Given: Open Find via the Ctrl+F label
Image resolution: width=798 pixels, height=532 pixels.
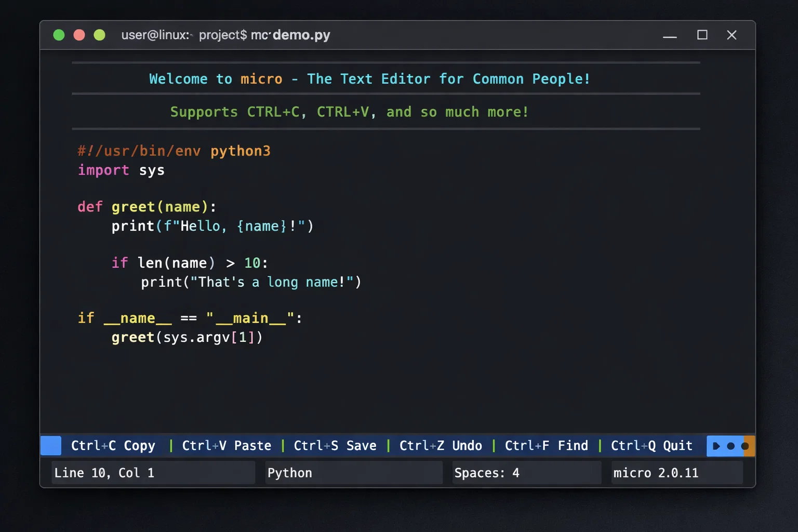Looking at the screenshot, I should click(546, 446).
